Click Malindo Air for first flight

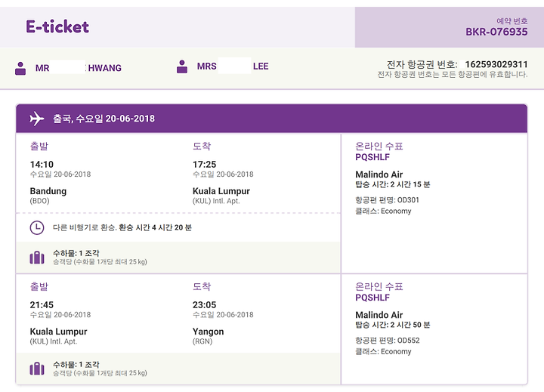(379, 174)
